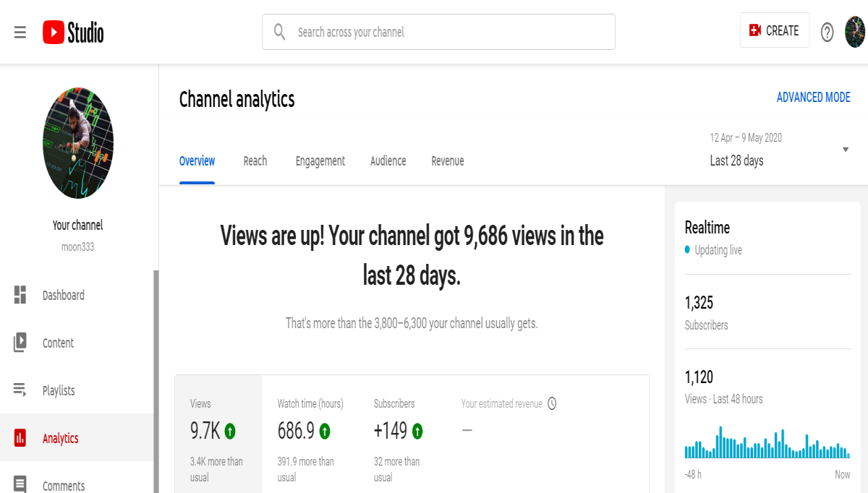The image size is (868, 493).
Task: Click the Realtime panel heading
Action: (707, 227)
